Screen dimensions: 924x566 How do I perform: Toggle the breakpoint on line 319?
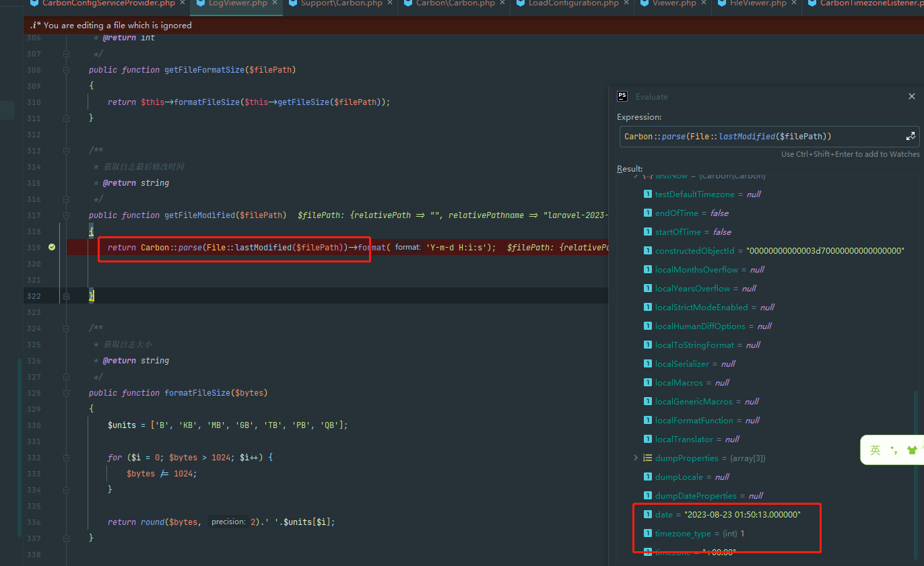[x=53, y=248]
